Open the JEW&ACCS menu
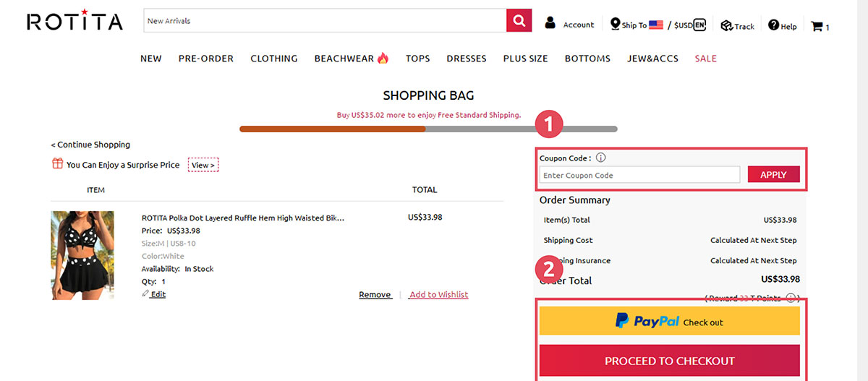This screenshot has width=868, height=381. tap(653, 59)
